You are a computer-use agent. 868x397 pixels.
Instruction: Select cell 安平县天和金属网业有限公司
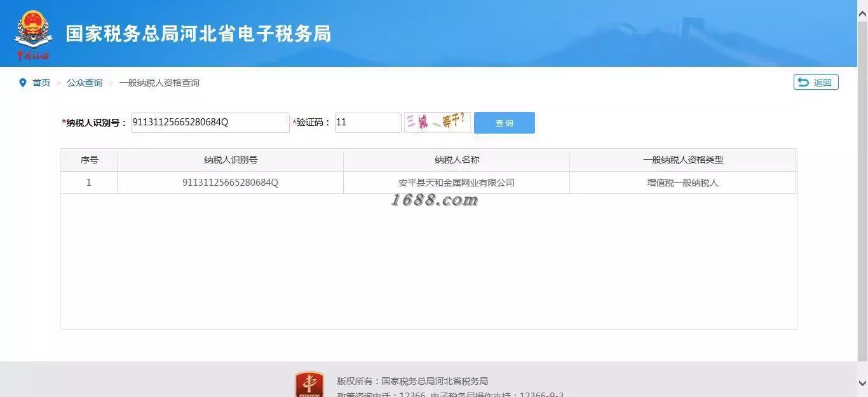[457, 183]
